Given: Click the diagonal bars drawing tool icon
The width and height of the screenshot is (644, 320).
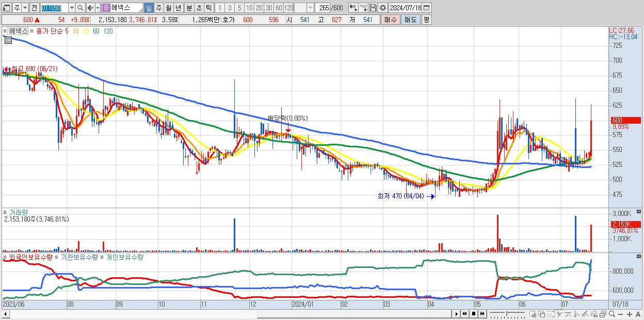Looking at the screenshot, I should click(x=585, y=314).
